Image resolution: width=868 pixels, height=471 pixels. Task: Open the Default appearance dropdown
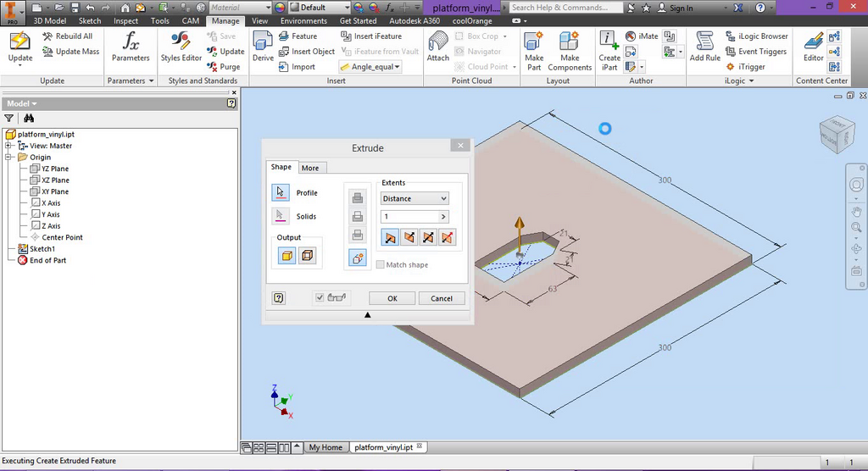point(320,7)
